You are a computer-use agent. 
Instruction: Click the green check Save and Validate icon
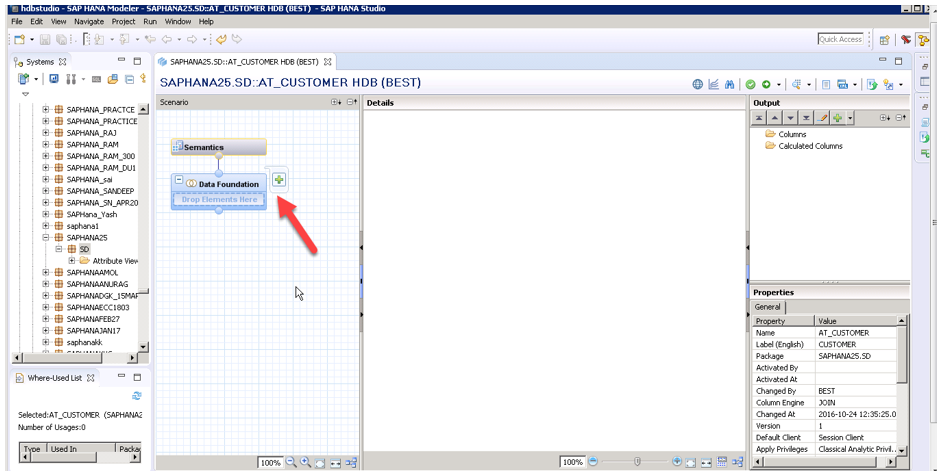coord(751,84)
